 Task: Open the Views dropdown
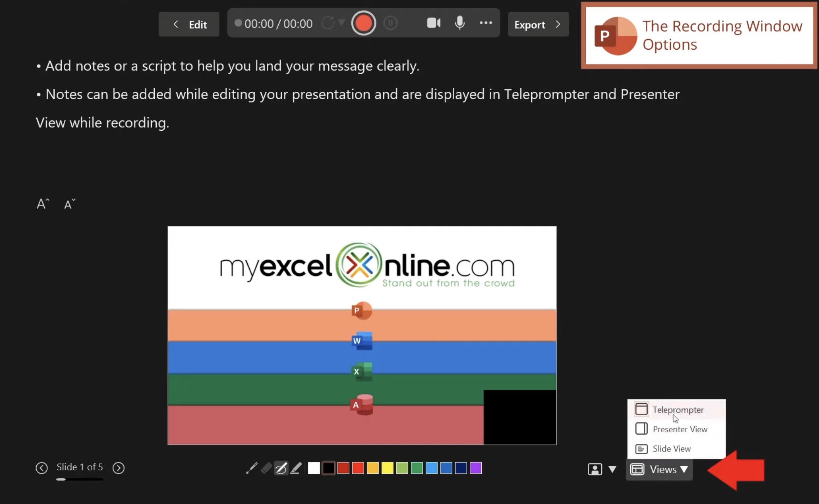[x=659, y=469]
